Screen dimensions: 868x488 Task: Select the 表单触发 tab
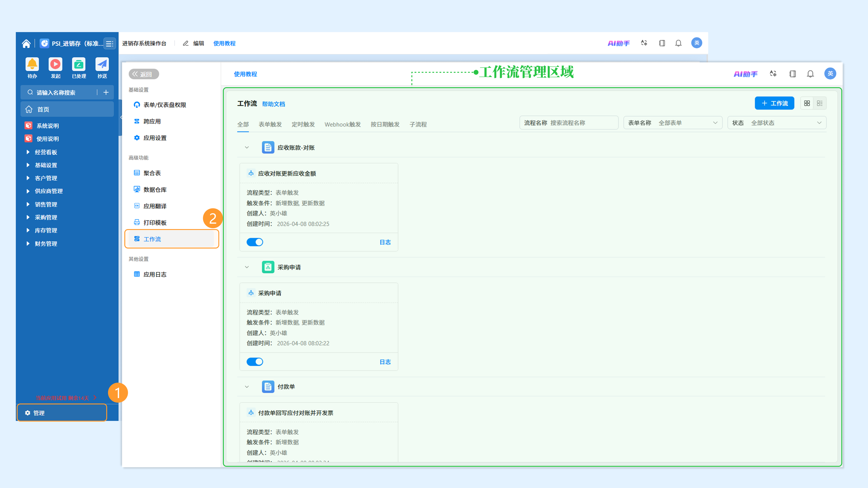coord(270,124)
